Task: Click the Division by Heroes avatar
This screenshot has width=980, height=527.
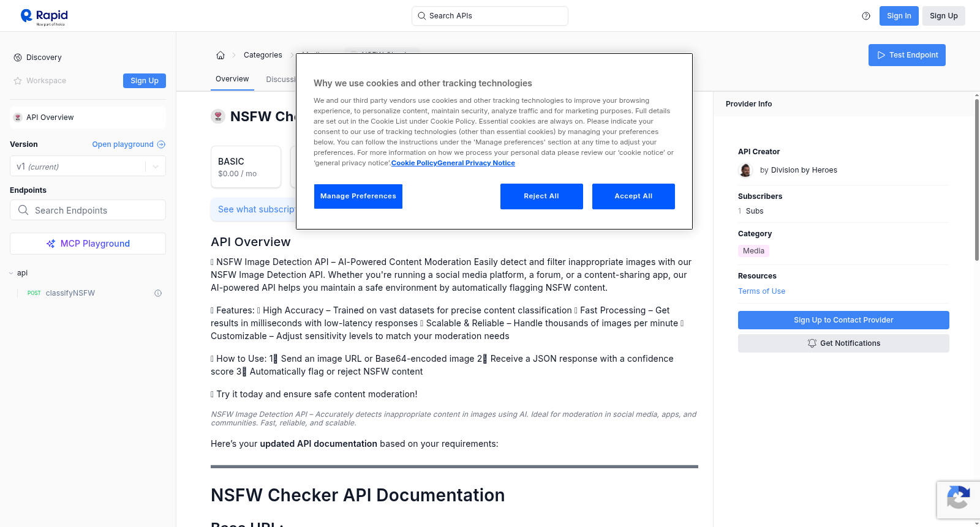Action: [x=745, y=170]
